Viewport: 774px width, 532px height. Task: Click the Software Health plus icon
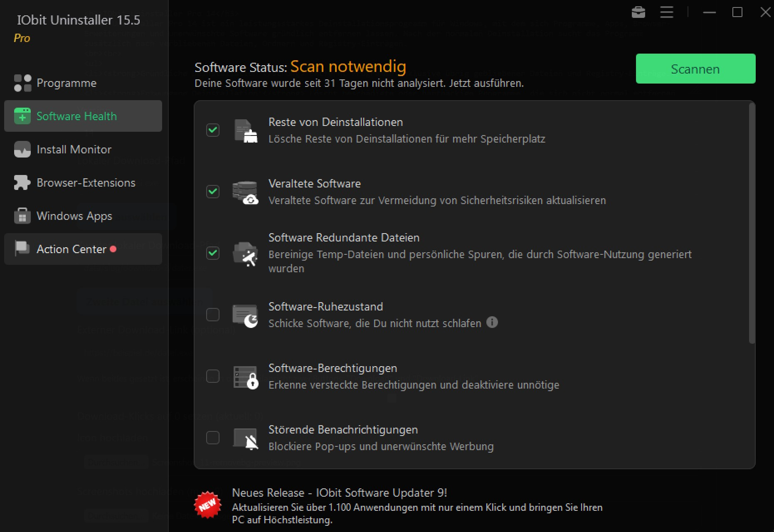tap(22, 116)
